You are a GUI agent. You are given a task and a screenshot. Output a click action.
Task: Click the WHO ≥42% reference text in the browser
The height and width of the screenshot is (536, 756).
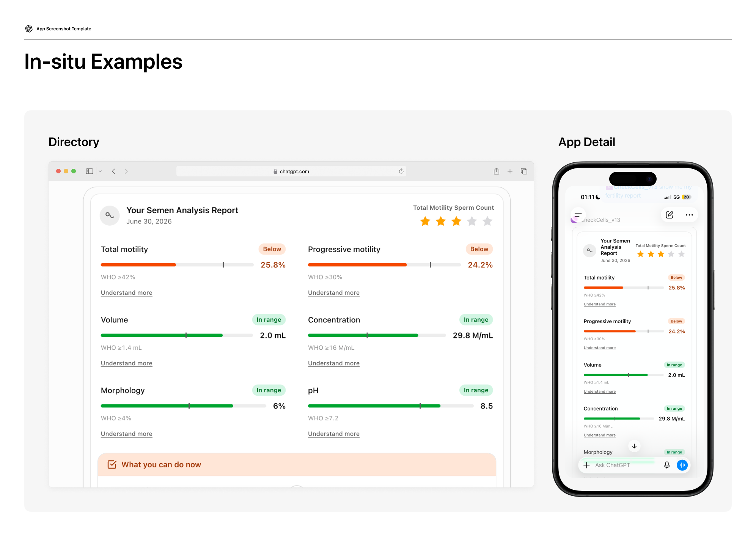[x=118, y=277]
